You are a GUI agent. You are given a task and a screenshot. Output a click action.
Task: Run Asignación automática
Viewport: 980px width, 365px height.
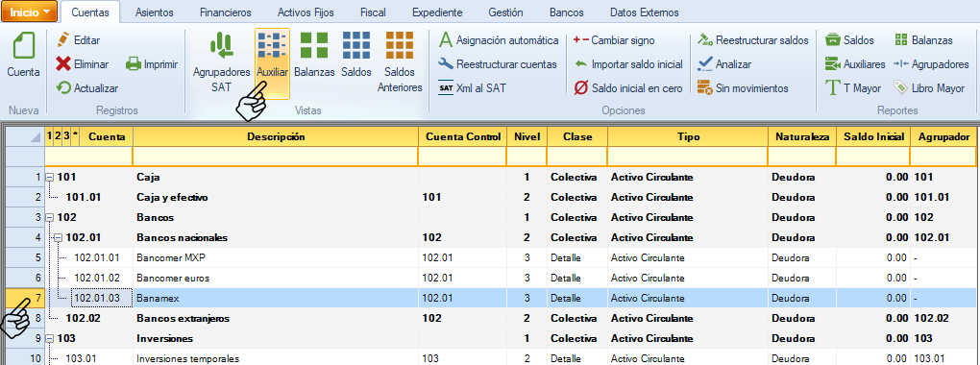coord(498,40)
